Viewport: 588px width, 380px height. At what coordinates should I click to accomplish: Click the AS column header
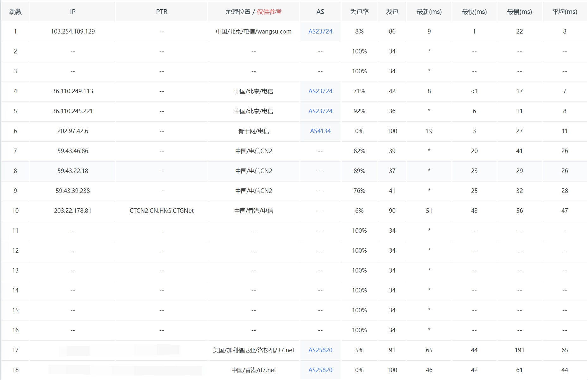(x=320, y=12)
